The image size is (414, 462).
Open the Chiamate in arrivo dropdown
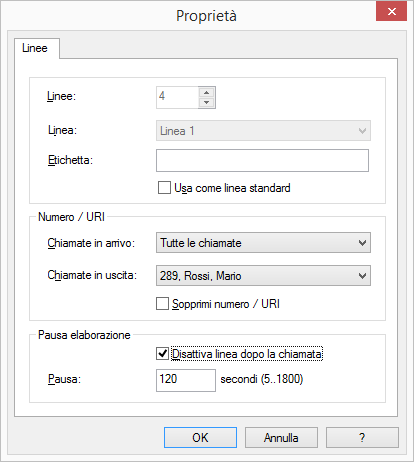pos(263,243)
